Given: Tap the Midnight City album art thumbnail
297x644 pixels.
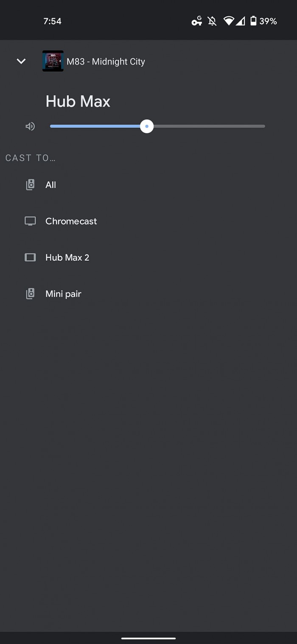Looking at the screenshot, I should click(x=53, y=61).
